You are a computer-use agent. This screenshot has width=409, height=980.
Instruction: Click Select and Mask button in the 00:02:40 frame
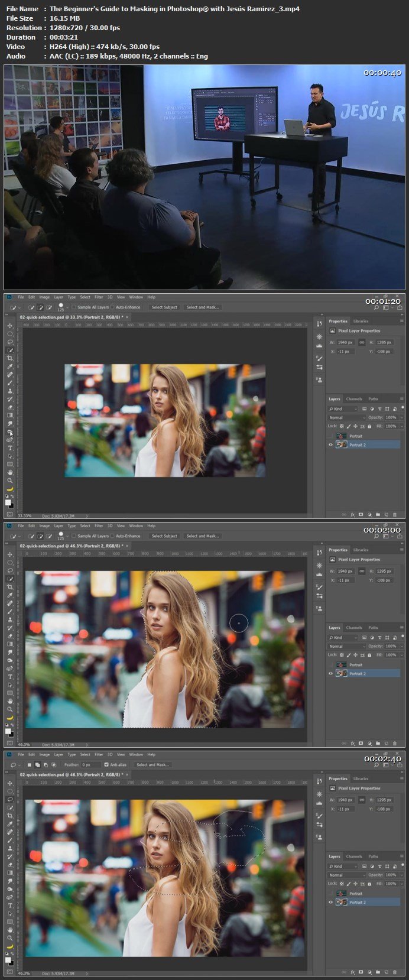coord(152,764)
